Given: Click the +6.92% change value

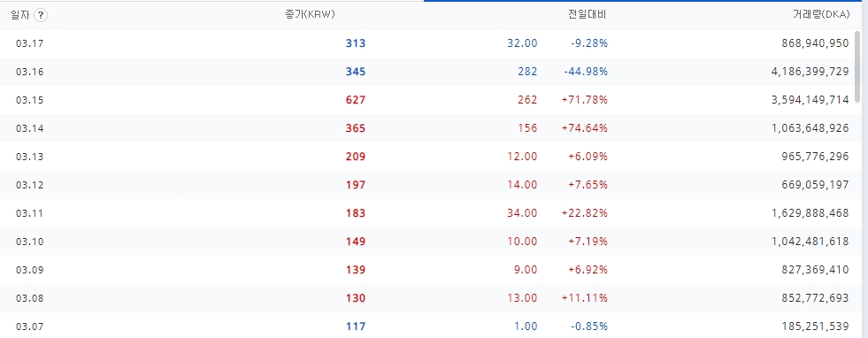Looking at the screenshot, I should pyautogui.click(x=588, y=270).
